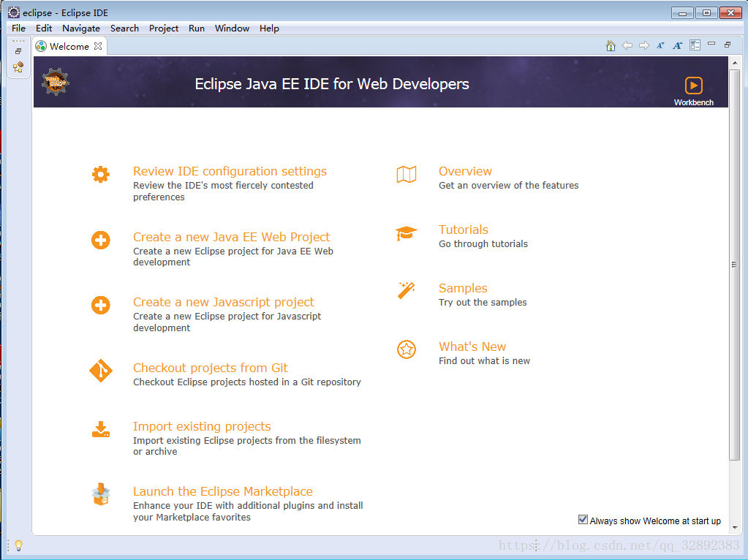Click the Git diamond icon
The image size is (748, 560).
point(101,371)
